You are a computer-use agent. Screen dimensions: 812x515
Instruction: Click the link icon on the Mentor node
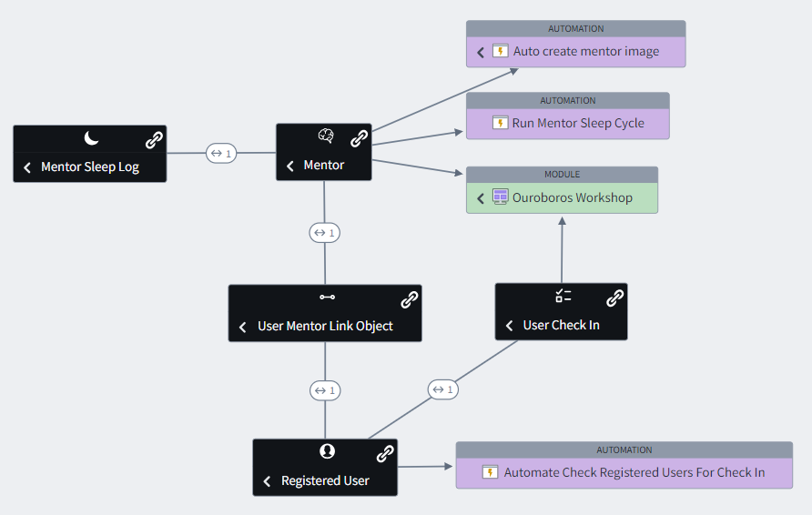point(360,138)
